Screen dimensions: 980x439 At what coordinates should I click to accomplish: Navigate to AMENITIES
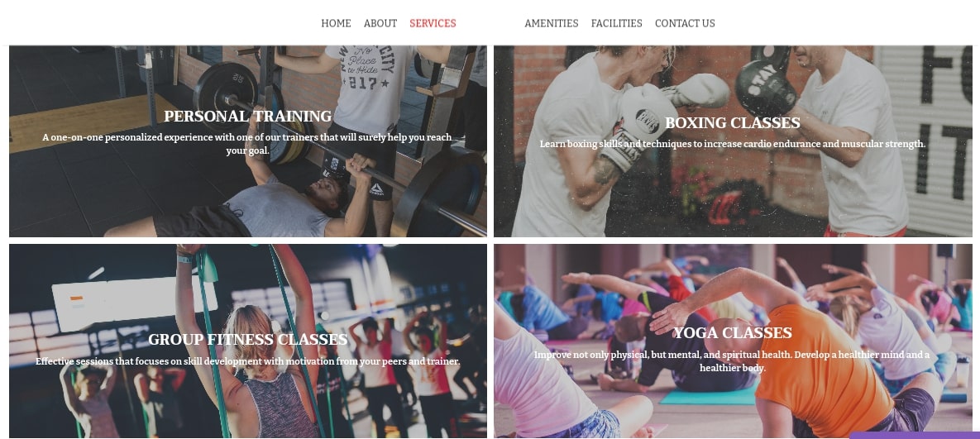(x=552, y=23)
